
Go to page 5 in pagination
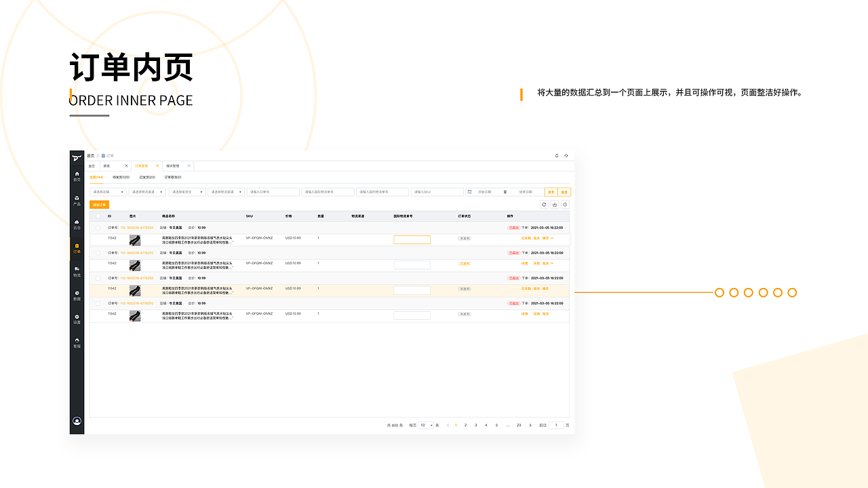click(x=496, y=425)
